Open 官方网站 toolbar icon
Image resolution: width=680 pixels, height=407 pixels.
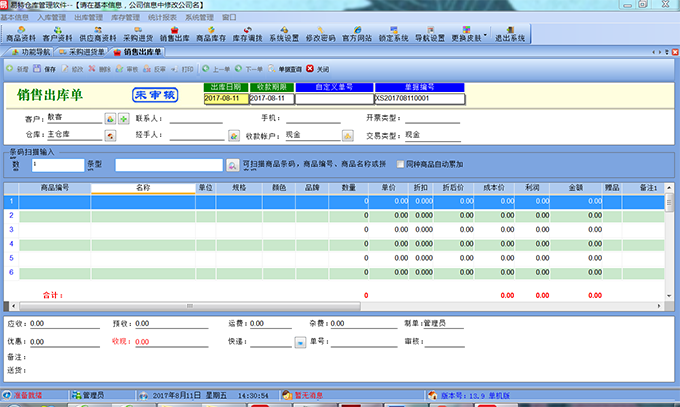356,34
